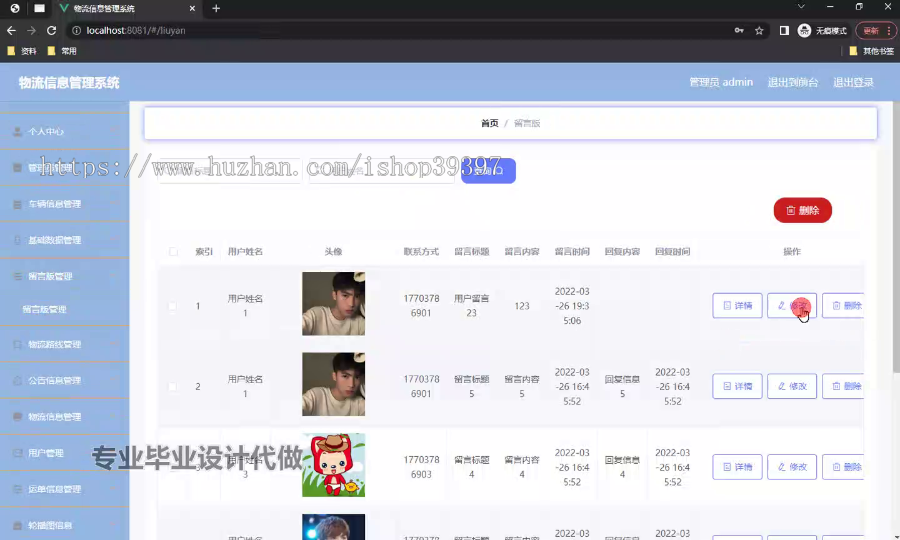The width and height of the screenshot is (900, 540).
Task: Click the 用户留言 23 title cell
Action: click(x=471, y=306)
